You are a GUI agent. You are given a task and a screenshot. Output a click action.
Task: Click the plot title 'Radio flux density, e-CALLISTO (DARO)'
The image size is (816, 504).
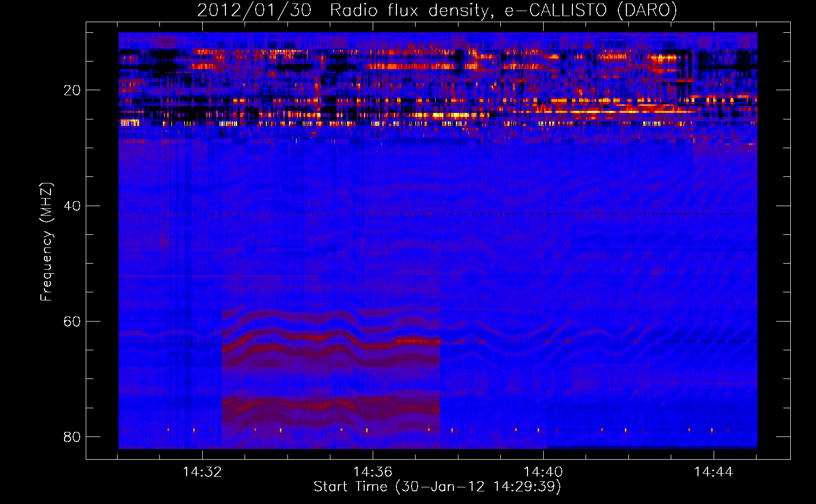[x=503, y=11]
